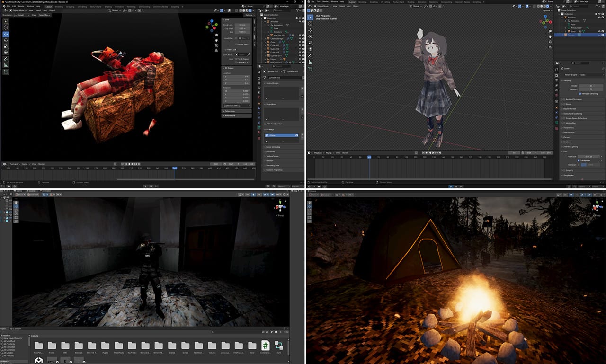Select the Rotate tool in the anime girl viewport
Image resolution: width=606 pixels, height=364 pixels.
pos(310,36)
